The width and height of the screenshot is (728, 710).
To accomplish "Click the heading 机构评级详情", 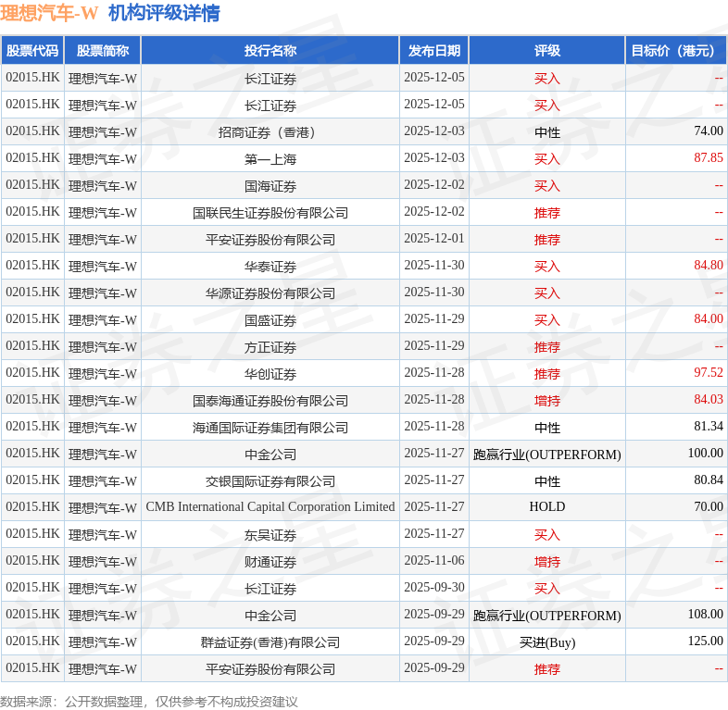I will tap(164, 13).
